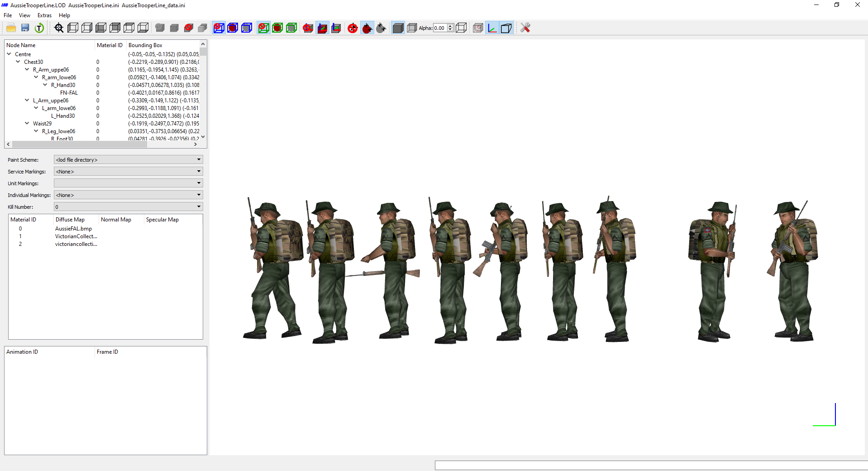Open the Paint Scheme dropdown
The width and height of the screenshot is (868, 471).
click(128, 159)
